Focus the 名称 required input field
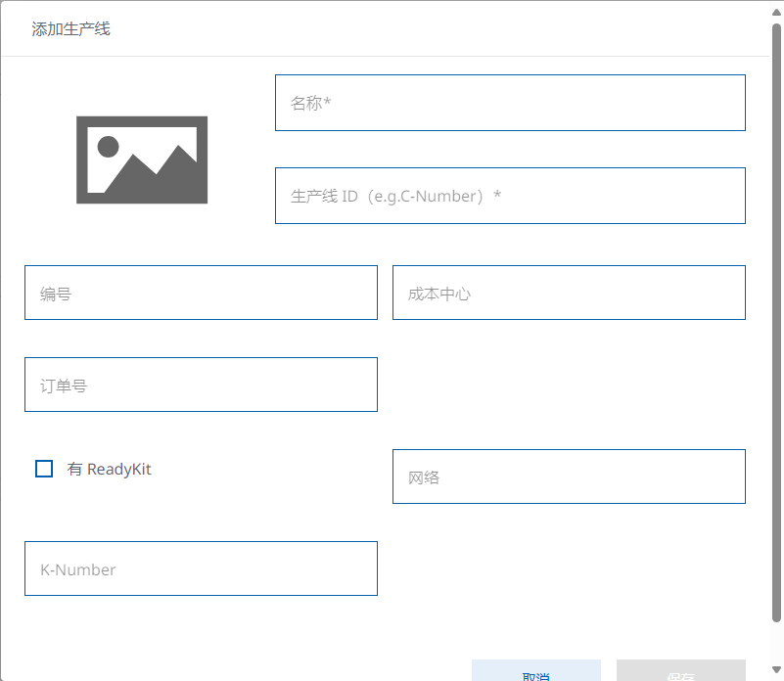Viewport: 784px width, 681px height. coord(510,103)
